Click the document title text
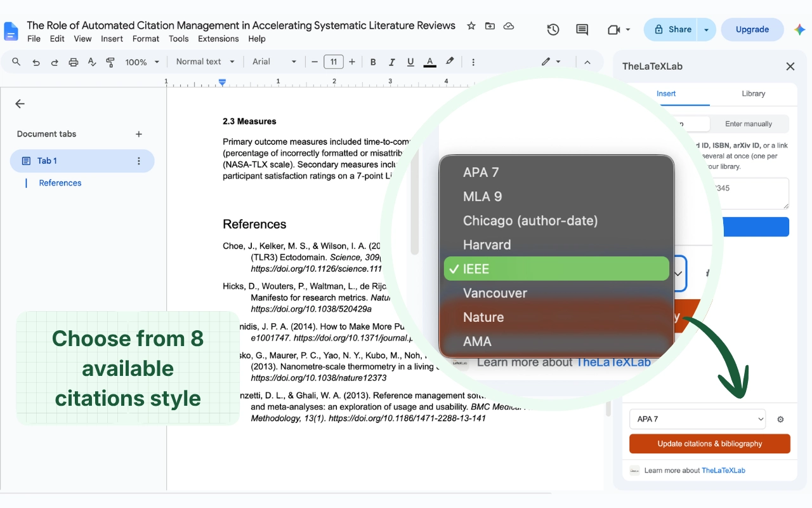The image size is (812, 508). (241, 25)
